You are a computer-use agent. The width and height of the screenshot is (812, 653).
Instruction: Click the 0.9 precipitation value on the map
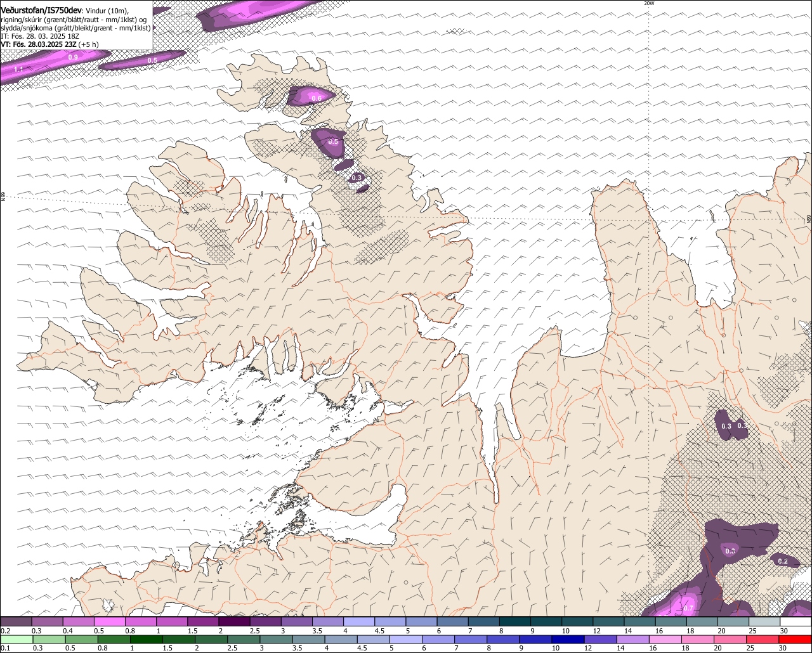(x=73, y=58)
